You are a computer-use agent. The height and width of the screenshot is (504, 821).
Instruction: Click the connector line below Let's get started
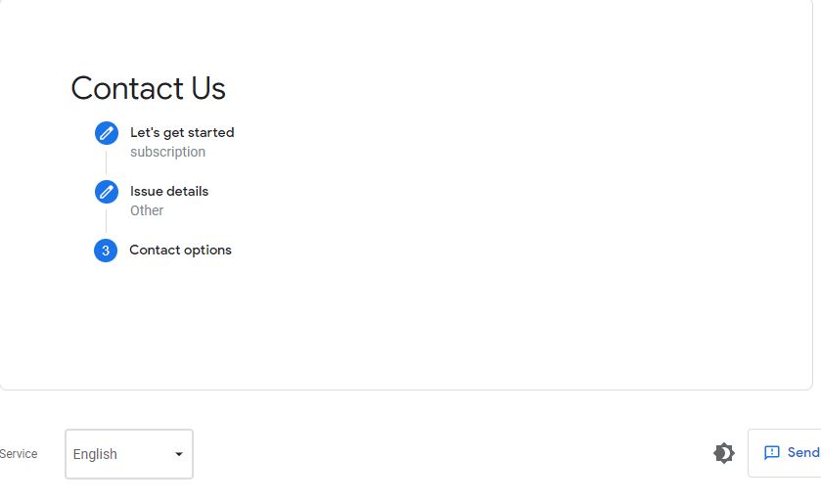(107, 162)
